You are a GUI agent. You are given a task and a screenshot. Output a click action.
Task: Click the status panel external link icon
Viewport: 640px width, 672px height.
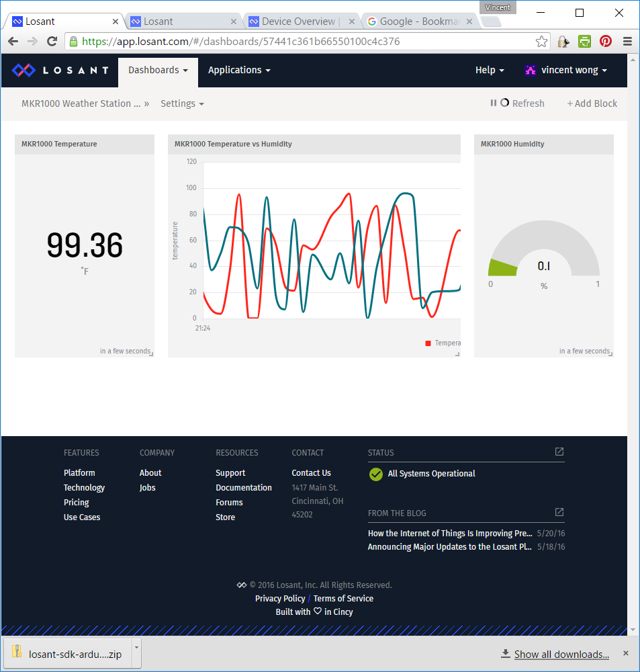(559, 452)
